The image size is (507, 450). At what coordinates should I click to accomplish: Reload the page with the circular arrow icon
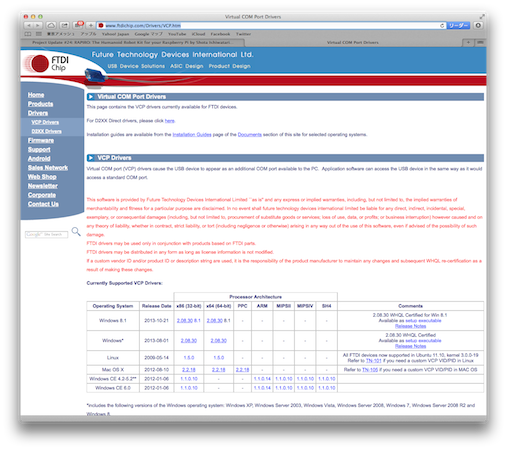[x=442, y=26]
